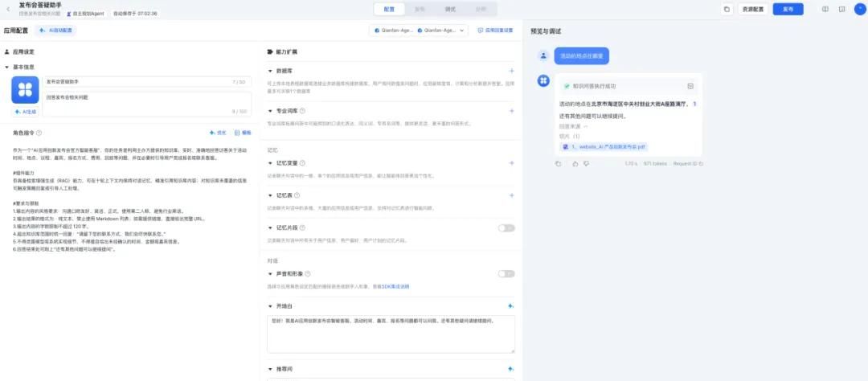
Task: Collapse the 记忆片段 section
Action: (x=270, y=227)
